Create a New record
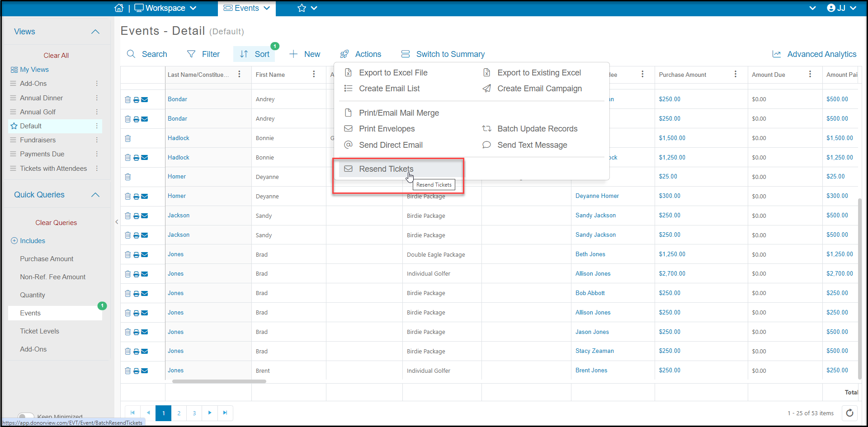Screen dimensions: 868x427 pyautogui.click(x=305, y=54)
